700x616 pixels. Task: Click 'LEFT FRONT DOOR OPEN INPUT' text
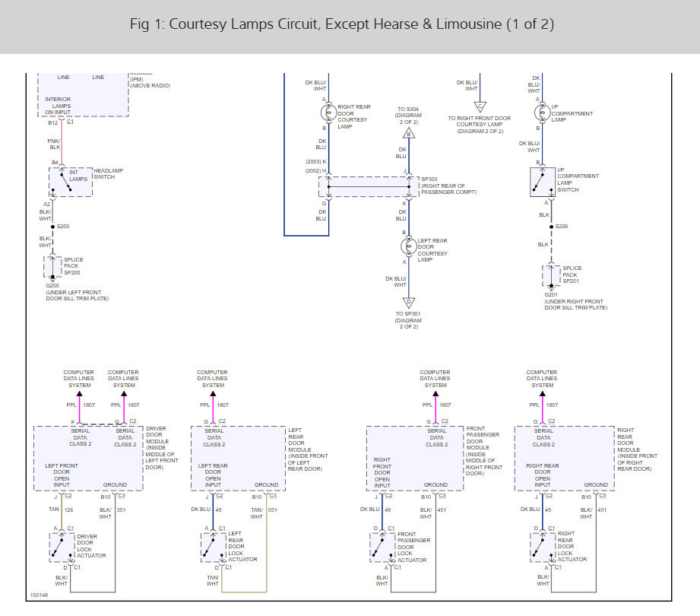coord(62,475)
